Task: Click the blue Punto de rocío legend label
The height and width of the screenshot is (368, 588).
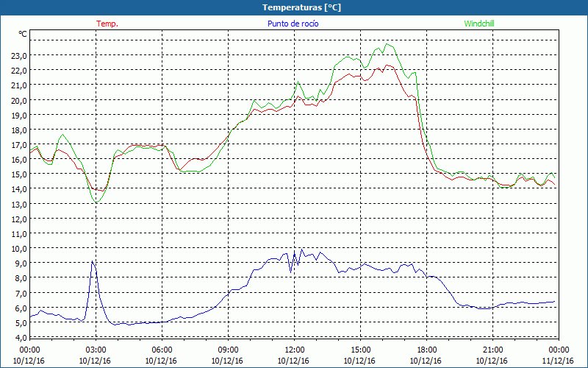Action: click(293, 24)
